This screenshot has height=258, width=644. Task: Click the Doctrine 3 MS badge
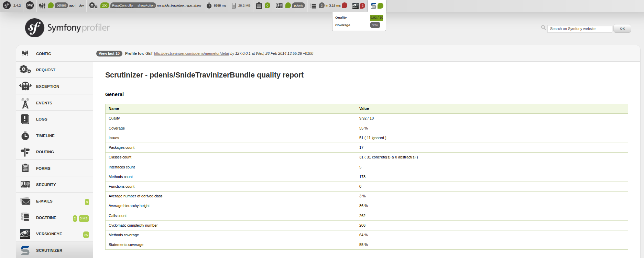click(x=84, y=218)
